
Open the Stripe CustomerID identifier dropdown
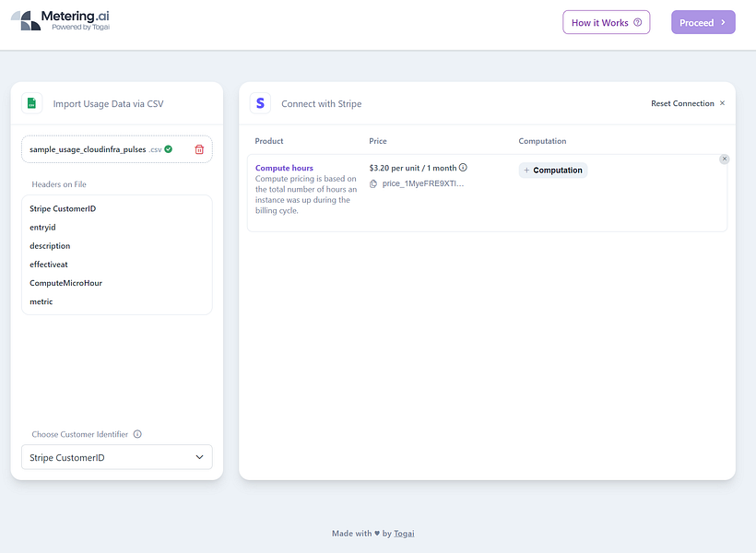point(116,456)
